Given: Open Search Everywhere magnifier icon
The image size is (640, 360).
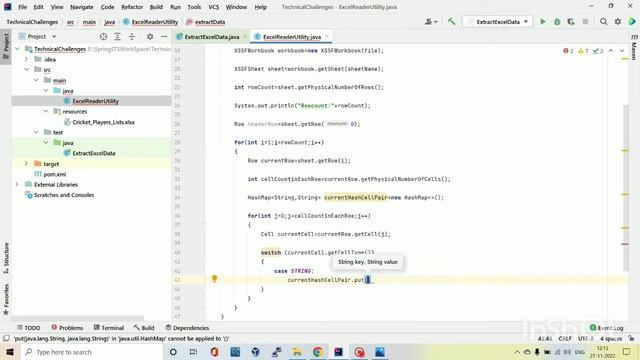Looking at the screenshot, I should coord(603,22).
